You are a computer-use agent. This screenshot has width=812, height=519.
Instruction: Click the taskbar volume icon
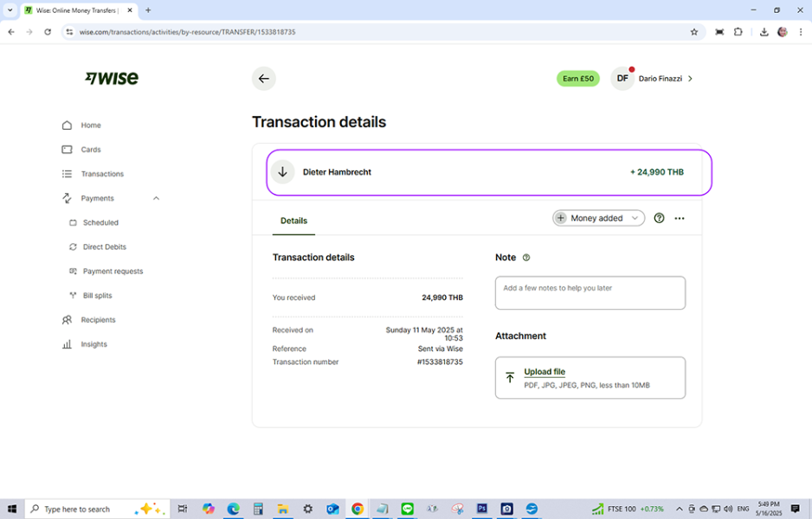[728, 509]
